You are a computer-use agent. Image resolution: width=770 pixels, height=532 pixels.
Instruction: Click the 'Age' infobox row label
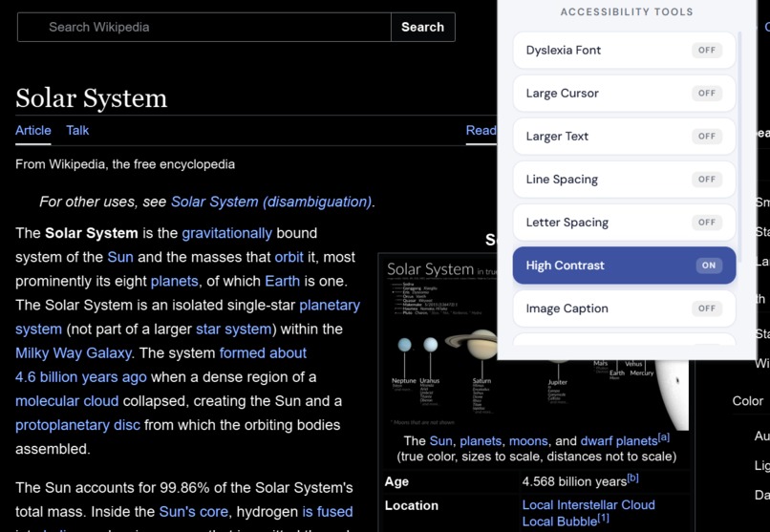point(396,482)
